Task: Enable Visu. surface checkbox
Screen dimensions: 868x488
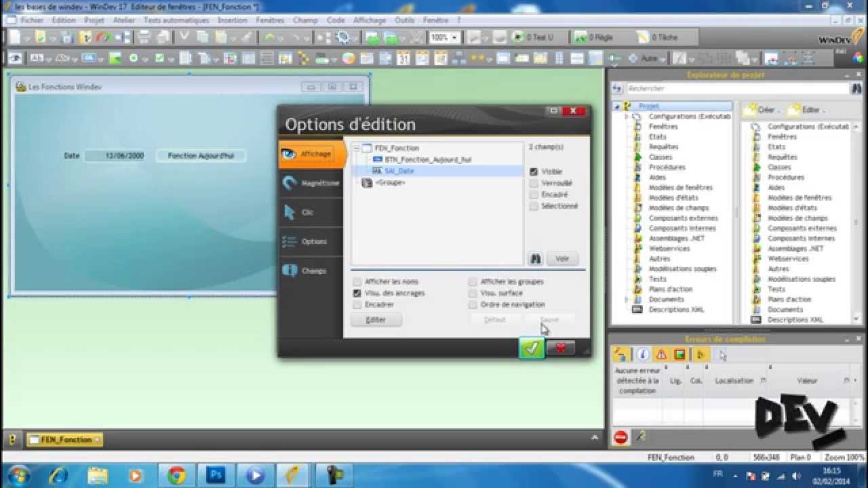Action: tap(473, 293)
